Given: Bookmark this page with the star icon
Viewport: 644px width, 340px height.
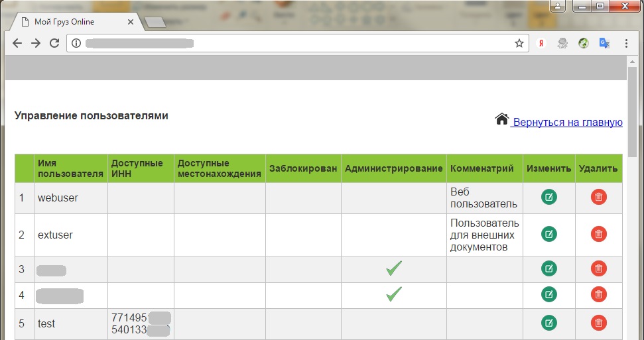Looking at the screenshot, I should point(519,43).
